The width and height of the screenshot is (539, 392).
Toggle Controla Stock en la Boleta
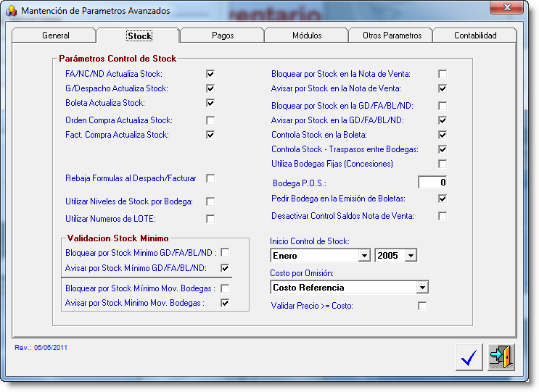point(443,135)
